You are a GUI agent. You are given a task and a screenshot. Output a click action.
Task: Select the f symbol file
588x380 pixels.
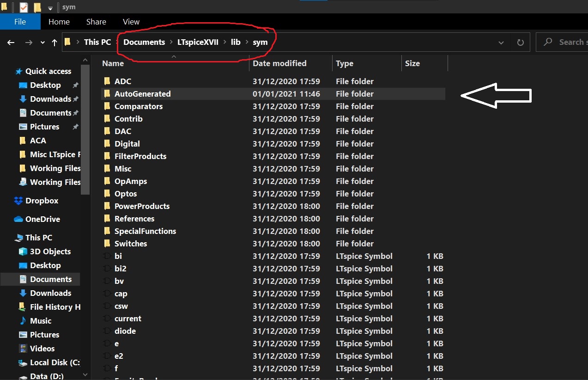[x=273, y=368]
